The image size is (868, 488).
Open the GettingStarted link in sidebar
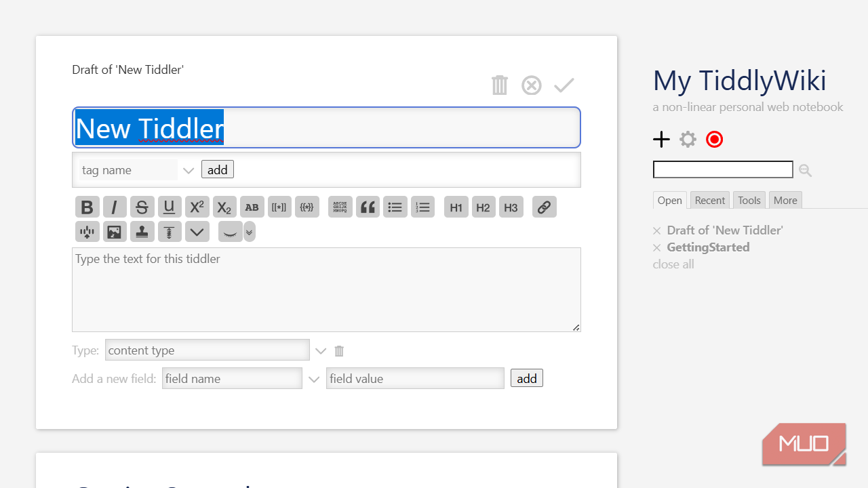pyautogui.click(x=708, y=247)
